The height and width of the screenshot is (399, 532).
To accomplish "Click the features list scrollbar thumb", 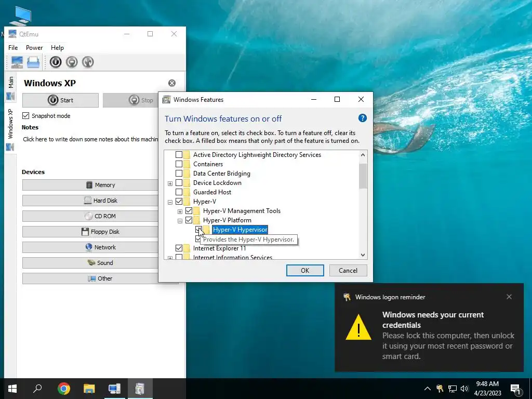I will click(363, 176).
